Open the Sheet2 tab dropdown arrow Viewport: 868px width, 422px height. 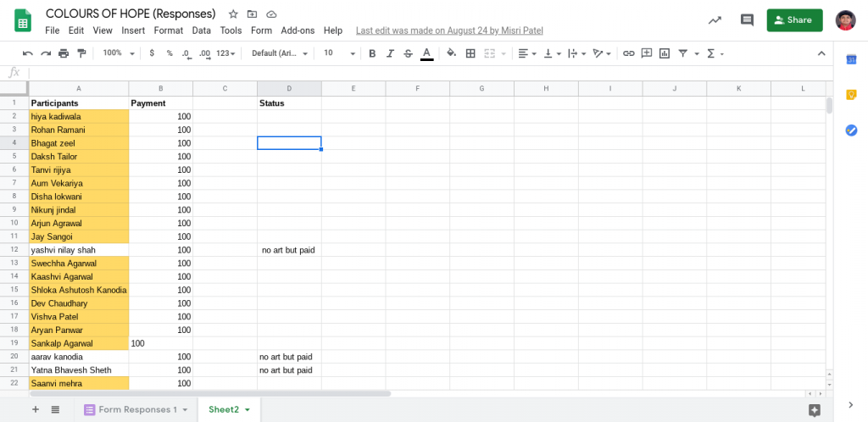click(248, 410)
